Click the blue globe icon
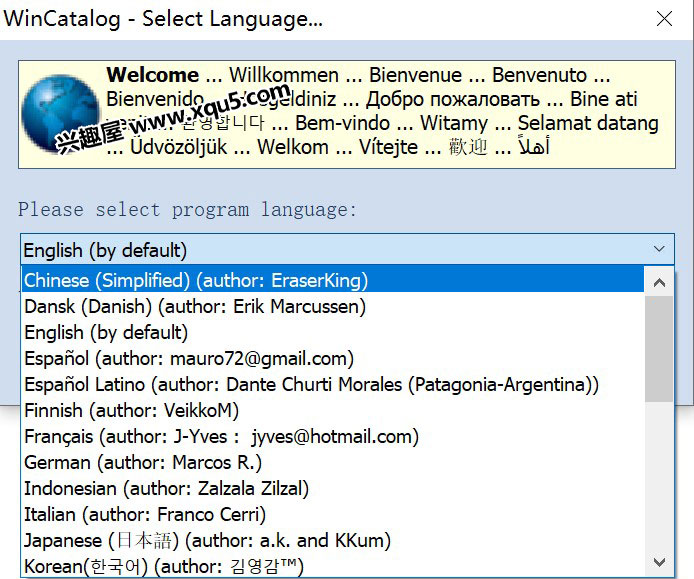The height and width of the screenshot is (579, 694). (x=59, y=113)
